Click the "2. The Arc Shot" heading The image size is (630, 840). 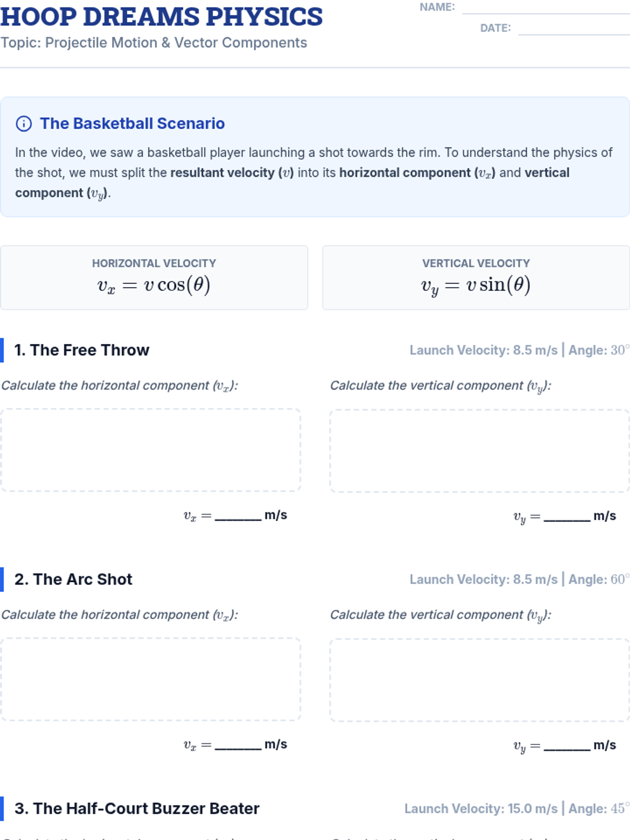[73, 580]
